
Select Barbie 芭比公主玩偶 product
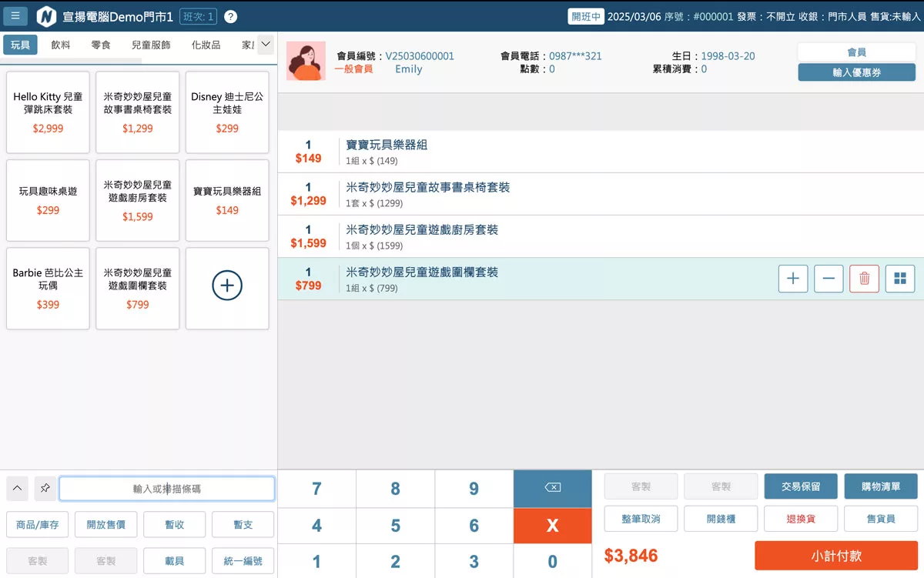(x=48, y=289)
